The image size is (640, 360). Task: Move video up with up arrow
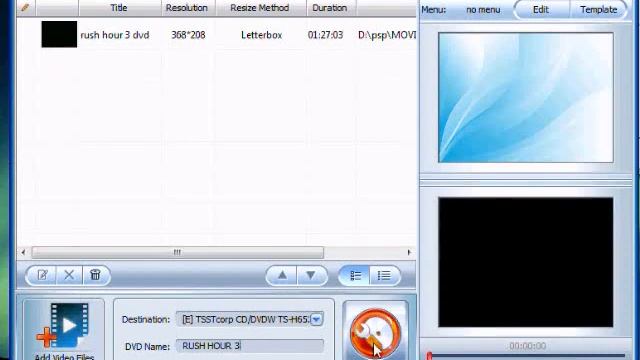tap(282, 276)
